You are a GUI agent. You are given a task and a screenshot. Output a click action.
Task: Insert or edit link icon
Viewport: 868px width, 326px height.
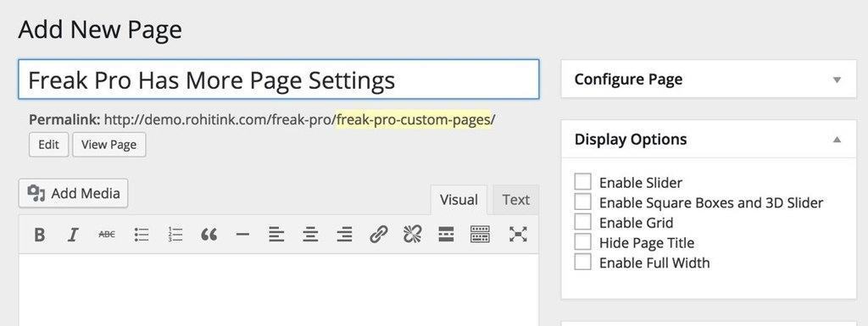point(378,235)
